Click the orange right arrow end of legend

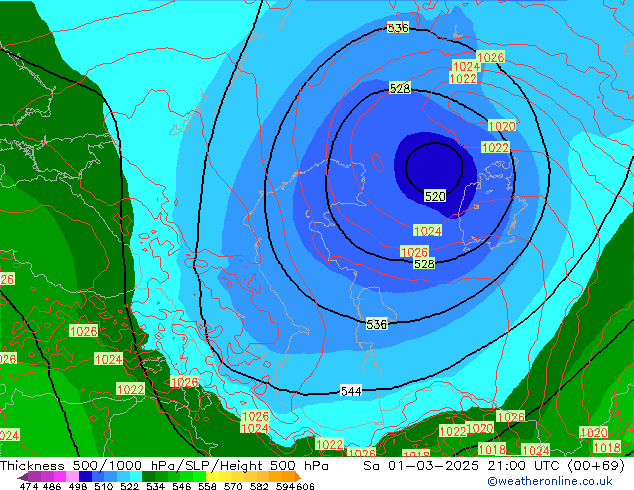pyautogui.click(x=298, y=477)
